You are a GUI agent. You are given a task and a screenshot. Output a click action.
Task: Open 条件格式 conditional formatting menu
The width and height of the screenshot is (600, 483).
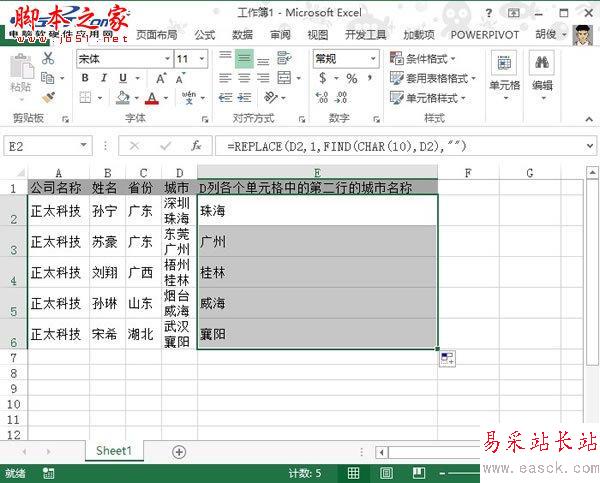423,59
